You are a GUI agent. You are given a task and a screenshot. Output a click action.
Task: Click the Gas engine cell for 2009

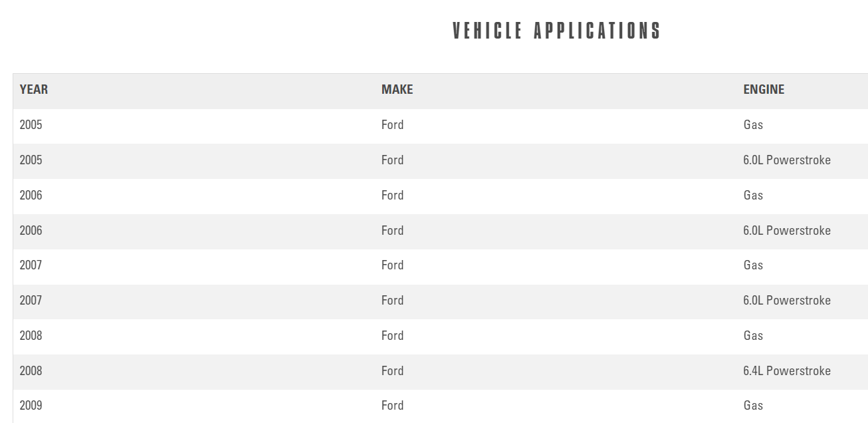pos(753,406)
